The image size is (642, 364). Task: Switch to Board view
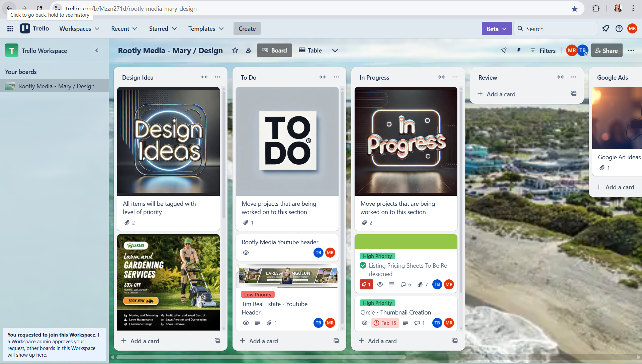(274, 51)
